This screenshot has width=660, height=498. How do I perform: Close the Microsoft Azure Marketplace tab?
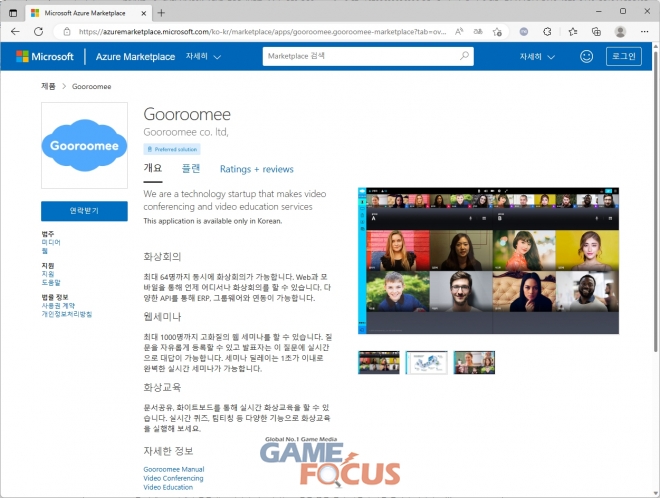(144, 13)
